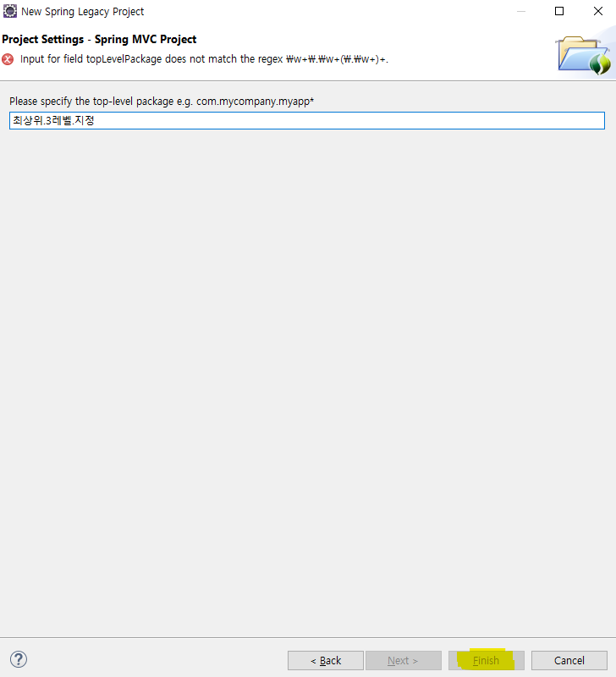Click the red error icon in header
The height and width of the screenshot is (677, 616).
click(8, 59)
